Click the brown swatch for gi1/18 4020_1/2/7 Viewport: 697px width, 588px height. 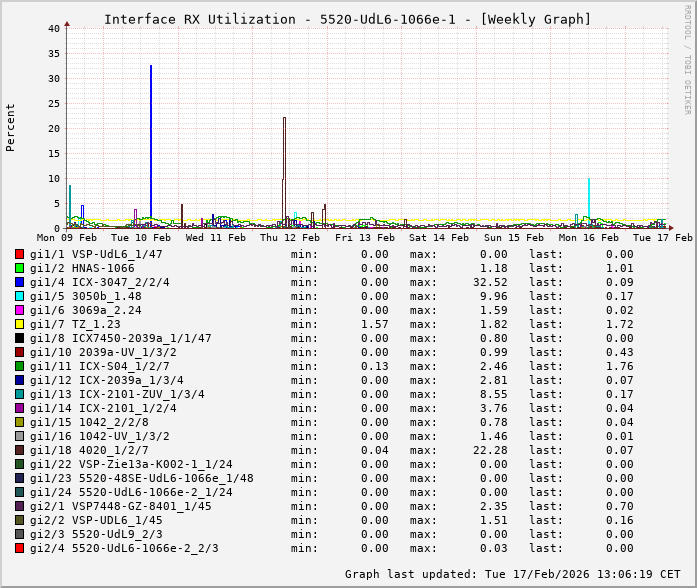[19, 450]
